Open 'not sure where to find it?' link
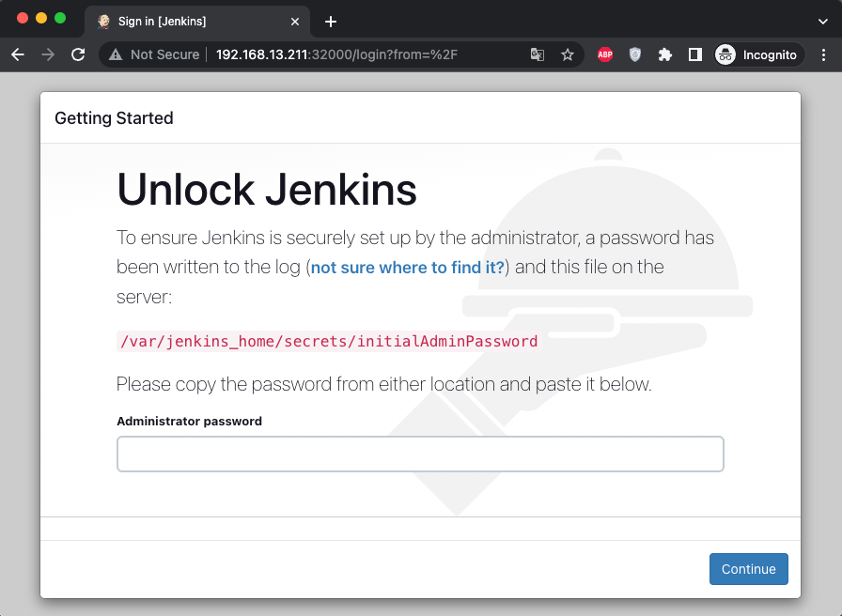 point(408,268)
